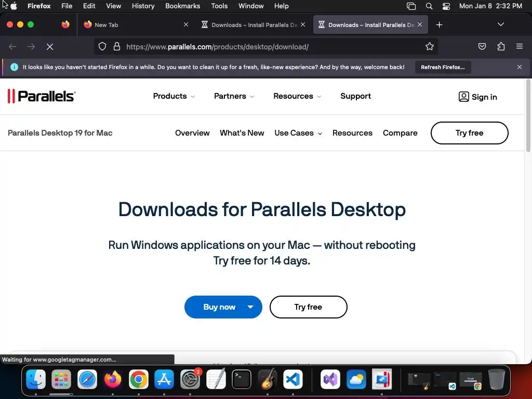Open the Firefox hamburger application menu

(520, 46)
